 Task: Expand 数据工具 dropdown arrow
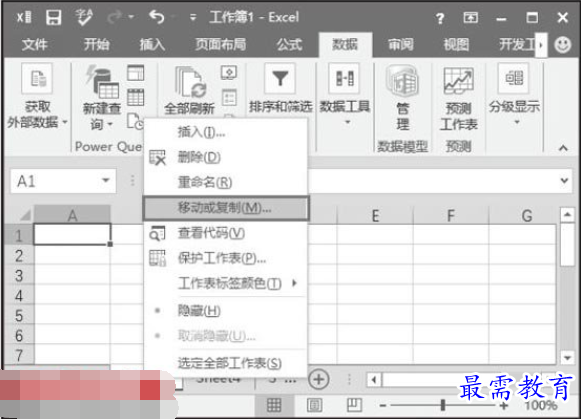348,122
